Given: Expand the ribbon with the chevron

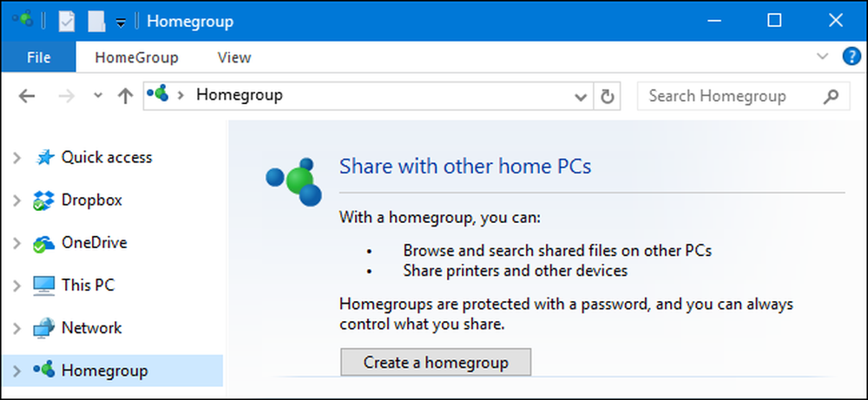Looking at the screenshot, I should pyautogui.click(x=823, y=56).
